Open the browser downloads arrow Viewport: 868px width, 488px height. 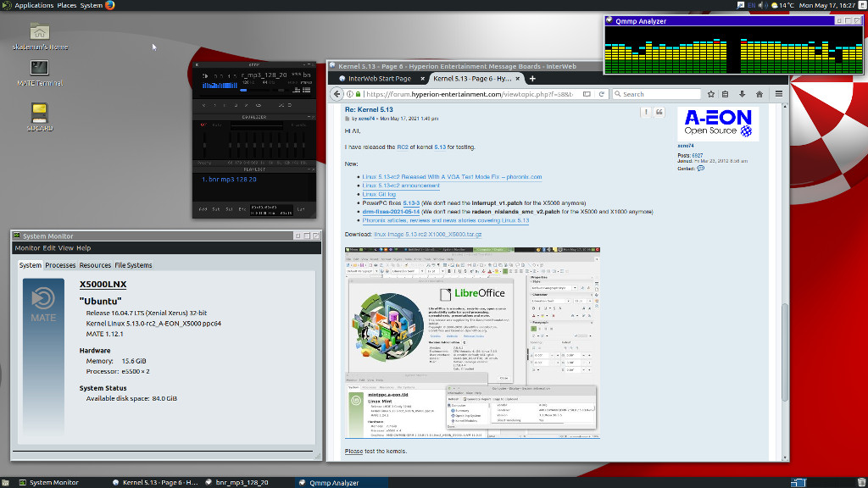click(x=743, y=94)
